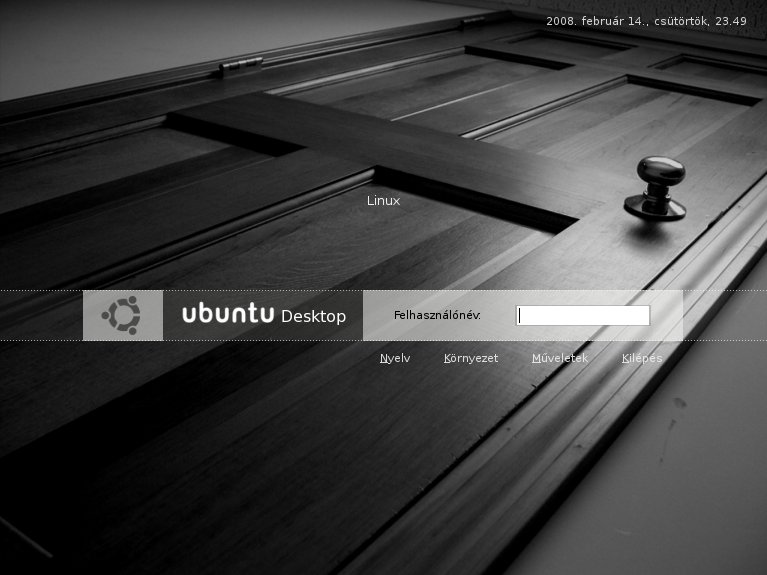Click the Ubuntu circle logo icon
The image size is (767, 575).
(122, 315)
